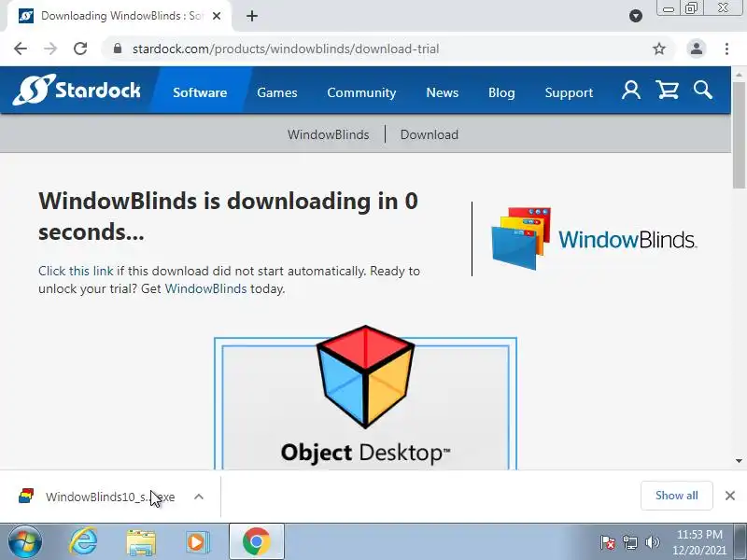
Task: Click the WindowBlinds file icon in download bar
Action: [x=26, y=497]
